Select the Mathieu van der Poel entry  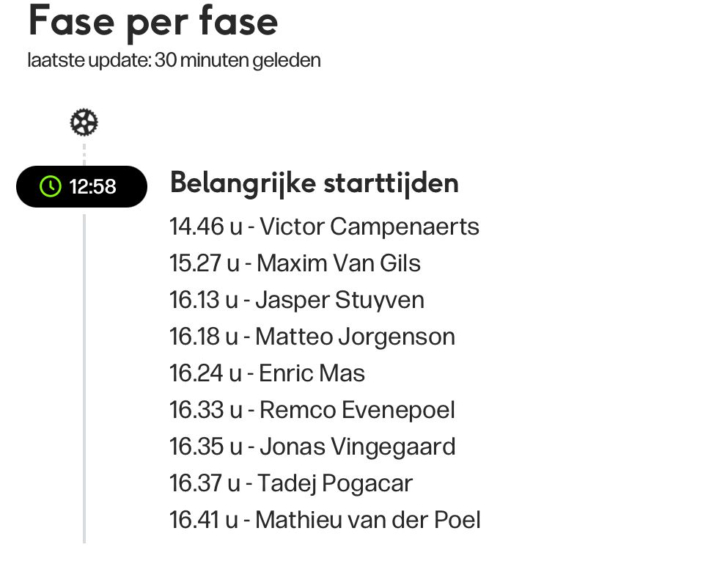325,520
